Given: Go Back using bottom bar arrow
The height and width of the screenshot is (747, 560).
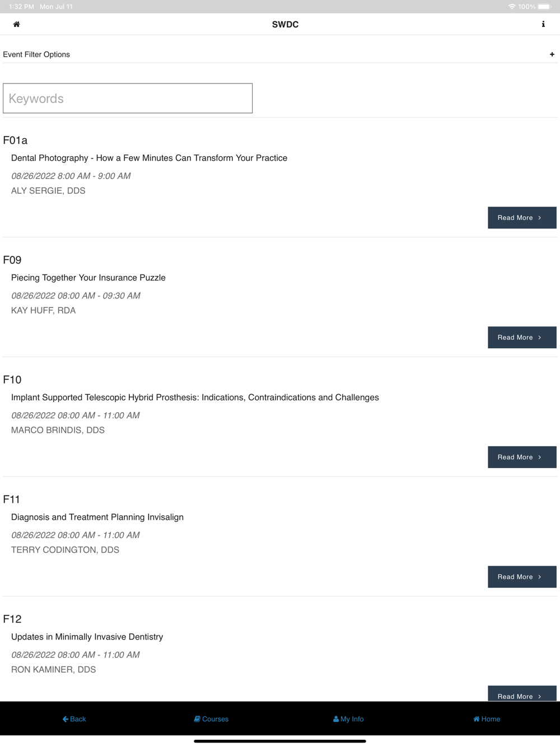Looking at the screenshot, I should pyautogui.click(x=74, y=719).
